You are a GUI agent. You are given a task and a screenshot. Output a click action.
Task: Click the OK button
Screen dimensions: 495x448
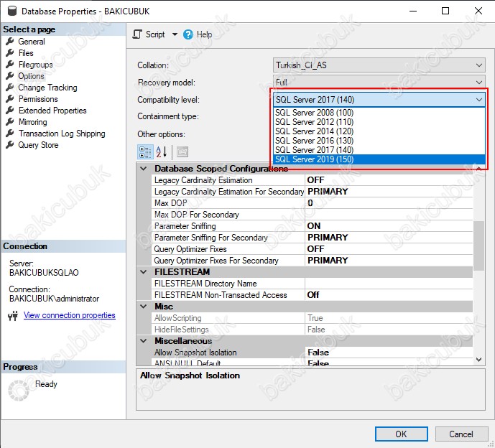(401, 434)
